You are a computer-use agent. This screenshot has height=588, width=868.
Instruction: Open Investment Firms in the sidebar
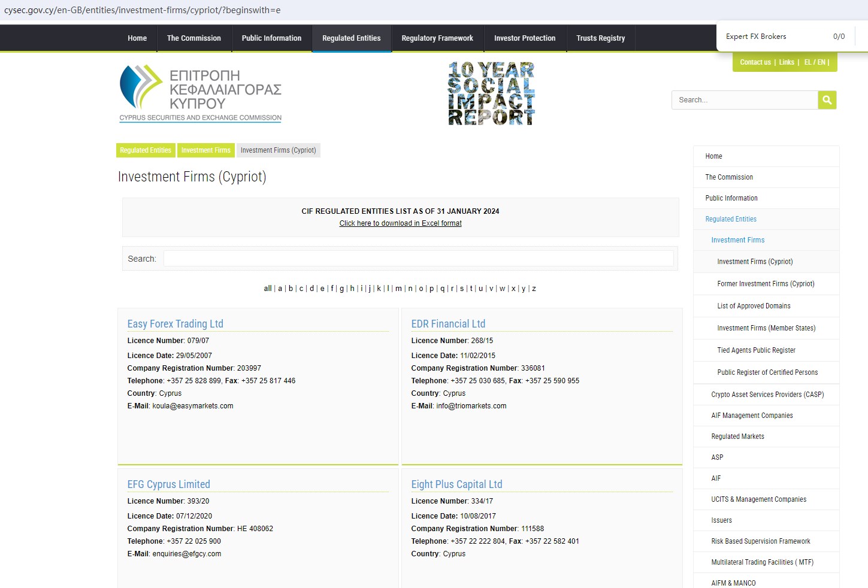[766, 240]
